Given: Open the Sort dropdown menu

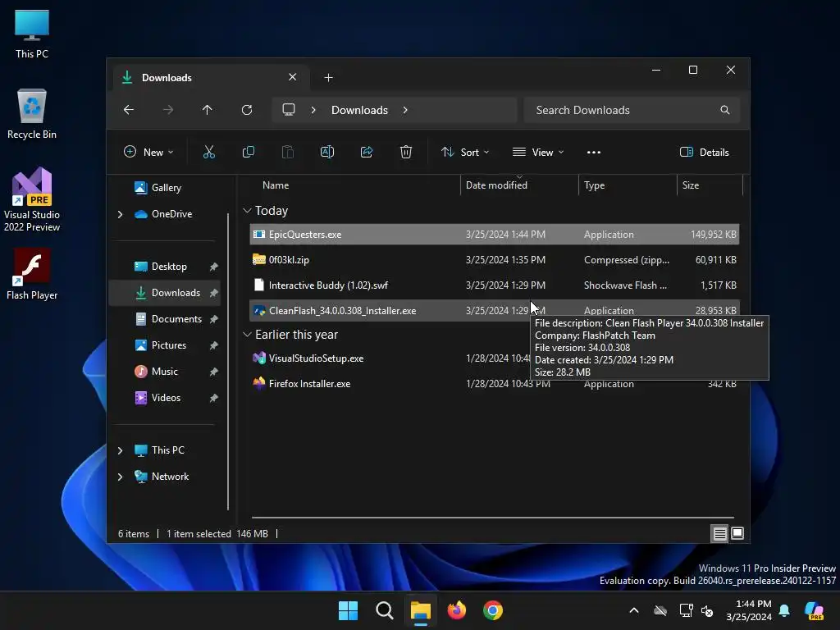Looking at the screenshot, I should pyautogui.click(x=465, y=152).
